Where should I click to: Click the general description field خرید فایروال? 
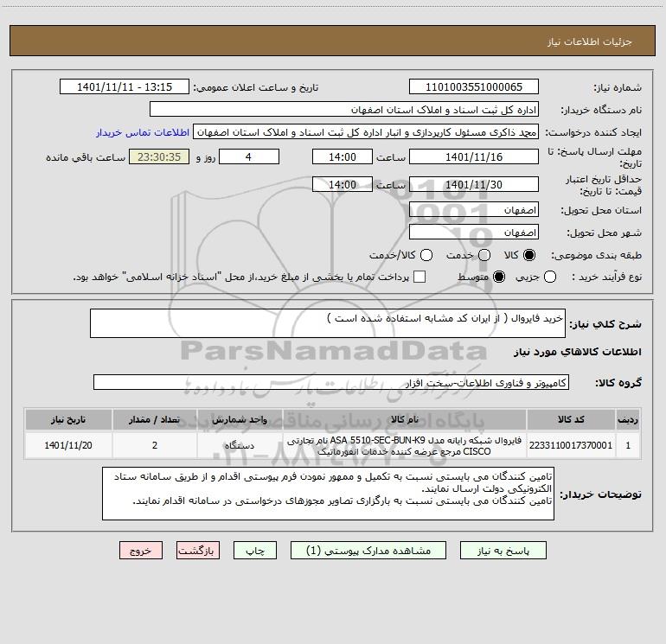tap(328, 323)
